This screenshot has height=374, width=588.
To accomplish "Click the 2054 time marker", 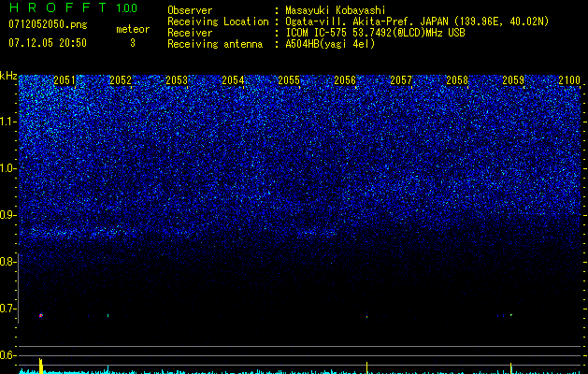I will point(233,80).
